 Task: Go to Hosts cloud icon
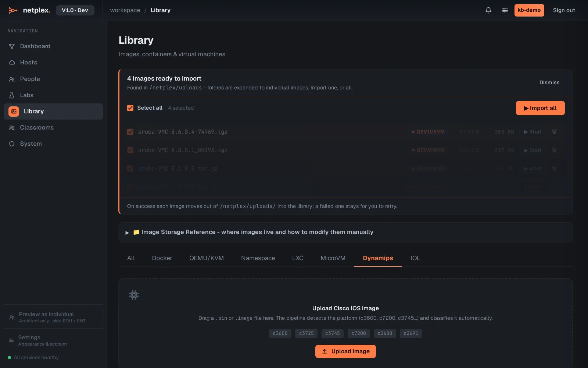tap(12, 63)
